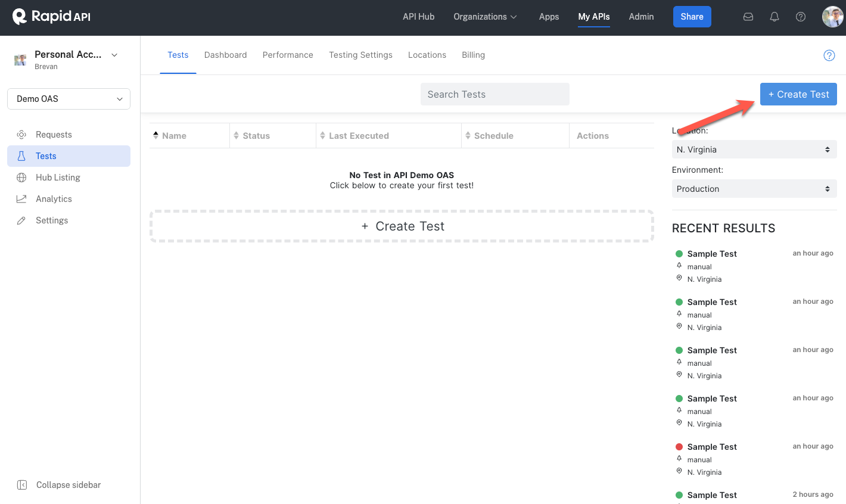Focus the Search Tests field
846x504 pixels.
coord(495,94)
